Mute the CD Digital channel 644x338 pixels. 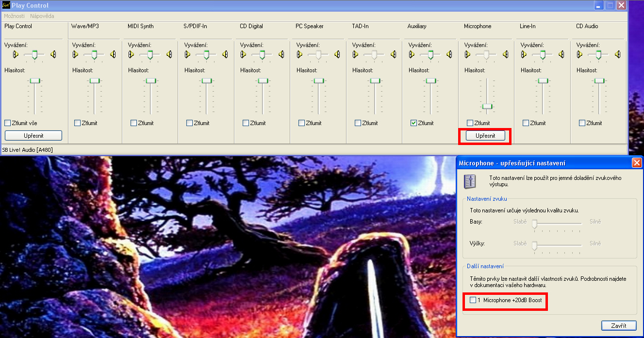[246, 123]
